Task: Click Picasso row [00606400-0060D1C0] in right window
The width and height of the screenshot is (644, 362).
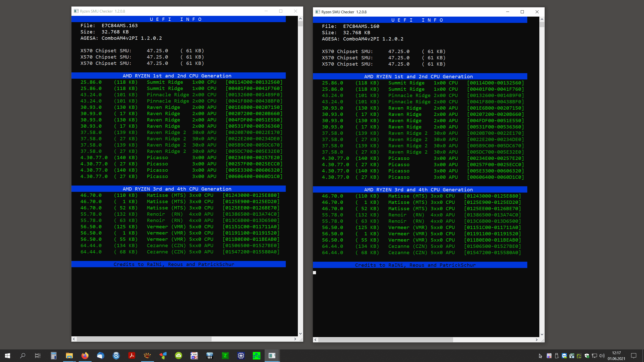Action: point(423,177)
